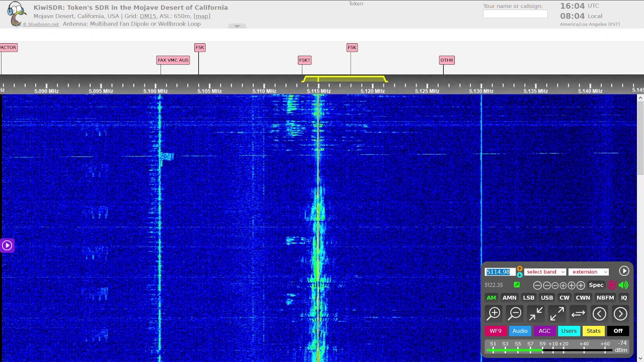Select the Off tab
This screenshot has width=644, height=362.
(x=618, y=331)
